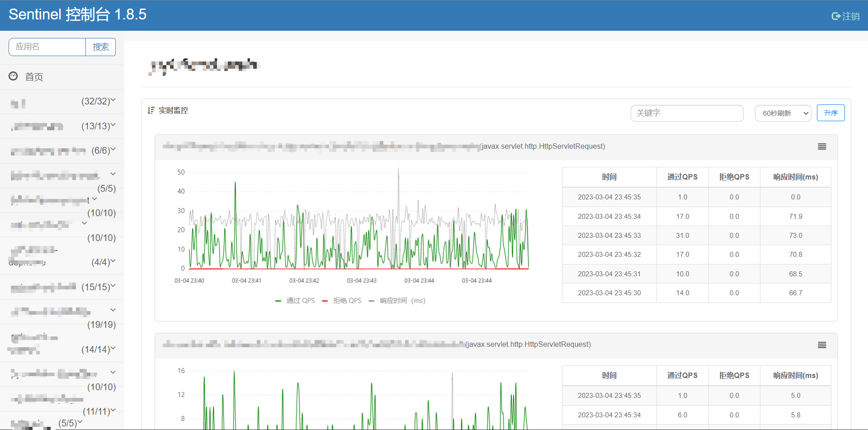868x430 pixels.
Task: Toggle the 通过 QPS legend series
Action: point(295,300)
